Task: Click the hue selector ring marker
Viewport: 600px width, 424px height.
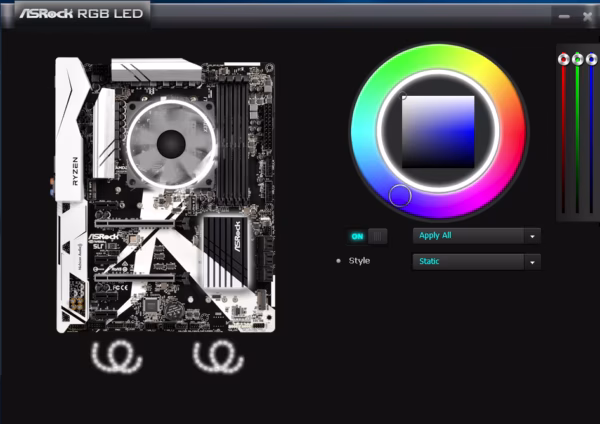Action: coord(400,196)
